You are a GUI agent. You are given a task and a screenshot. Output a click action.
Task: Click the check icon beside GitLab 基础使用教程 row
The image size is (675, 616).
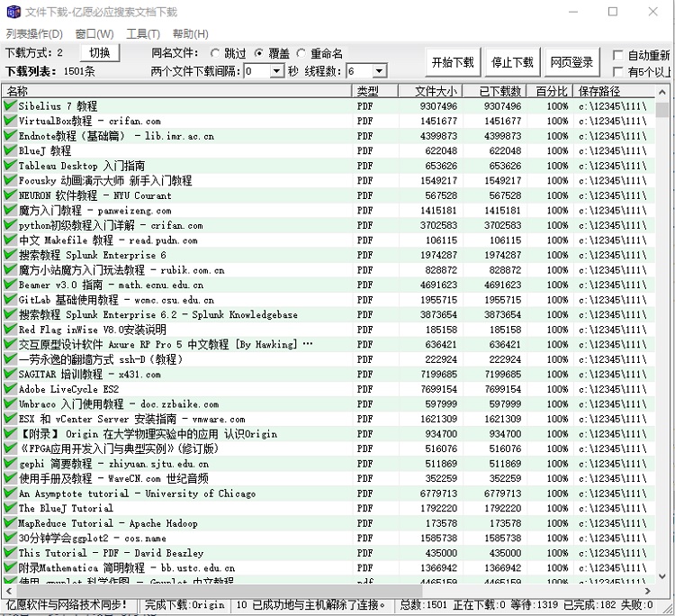(10, 299)
